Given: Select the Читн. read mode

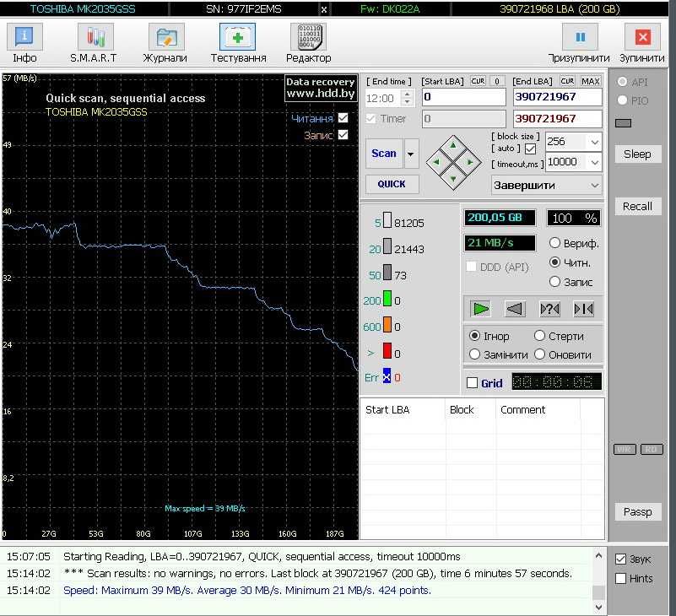Looking at the screenshot, I should [554, 262].
